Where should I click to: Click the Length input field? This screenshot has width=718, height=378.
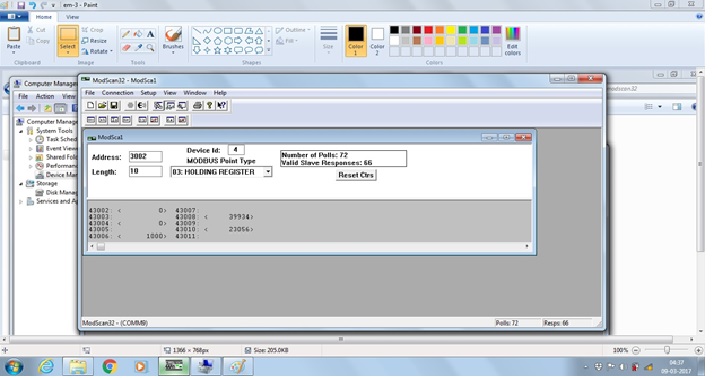point(145,171)
